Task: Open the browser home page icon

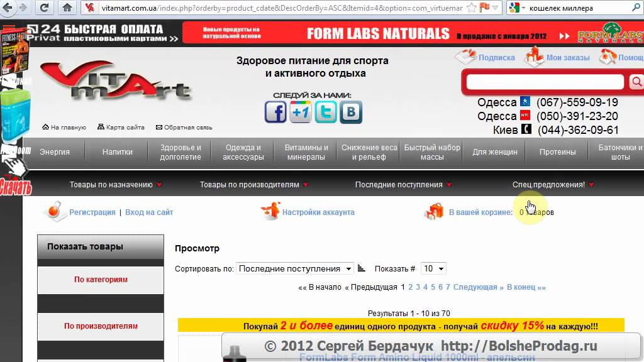Action: click(67, 8)
